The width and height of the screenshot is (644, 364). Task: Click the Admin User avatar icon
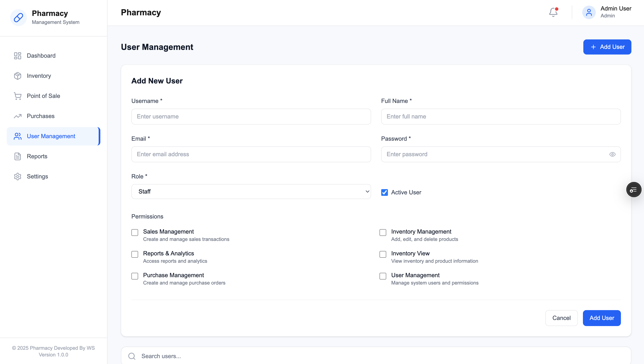coord(589,12)
